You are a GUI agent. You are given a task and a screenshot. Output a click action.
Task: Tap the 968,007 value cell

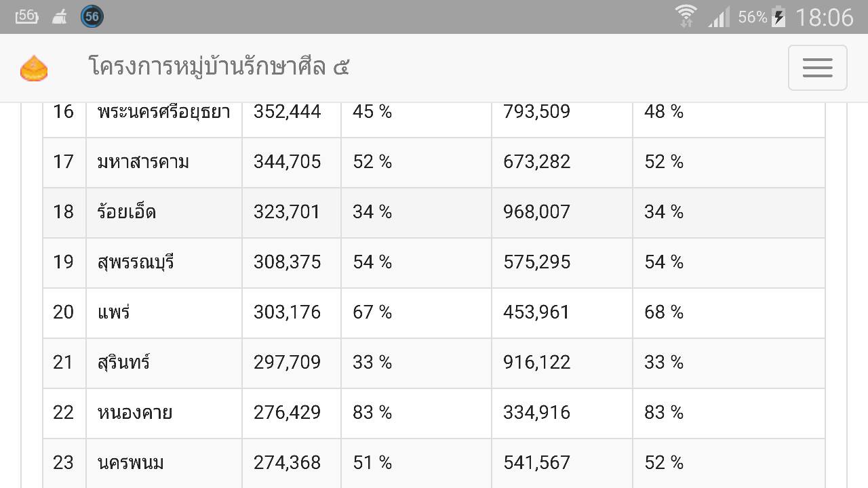pyautogui.click(x=562, y=213)
